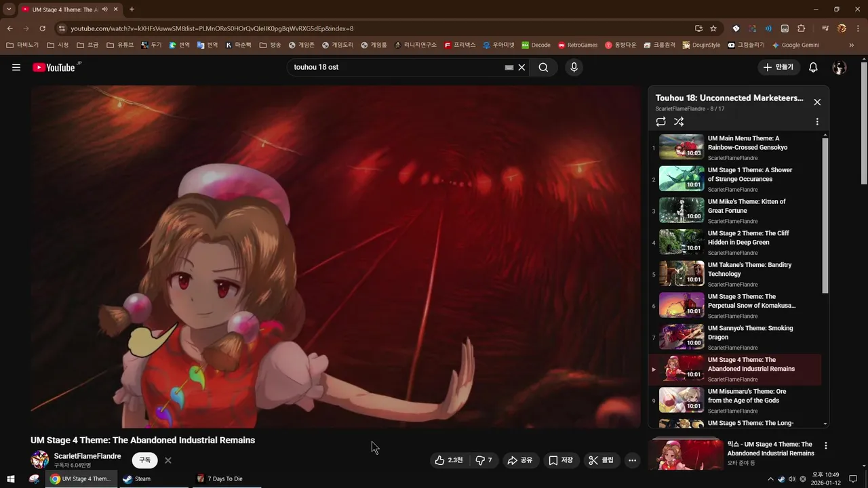Viewport: 868px width, 488px height.
Task: Like the video (2.3천)
Action: [x=449, y=460]
